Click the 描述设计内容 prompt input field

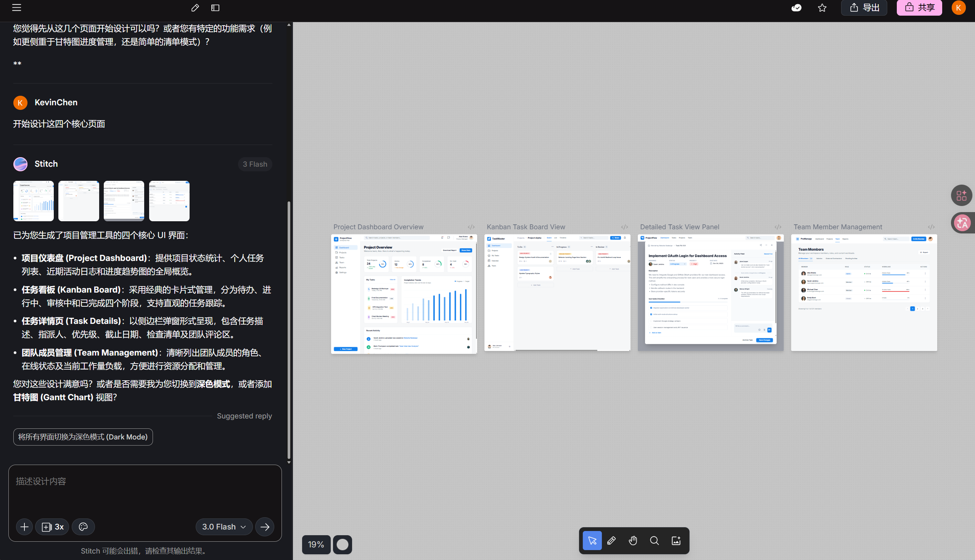coord(145,488)
